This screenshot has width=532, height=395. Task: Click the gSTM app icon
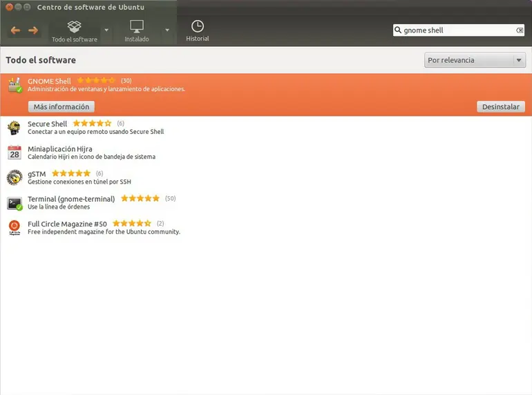pos(15,177)
